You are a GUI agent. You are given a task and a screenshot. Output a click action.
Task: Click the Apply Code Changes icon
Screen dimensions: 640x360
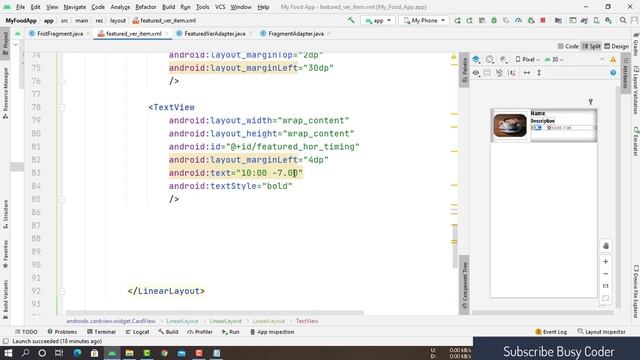point(482,20)
